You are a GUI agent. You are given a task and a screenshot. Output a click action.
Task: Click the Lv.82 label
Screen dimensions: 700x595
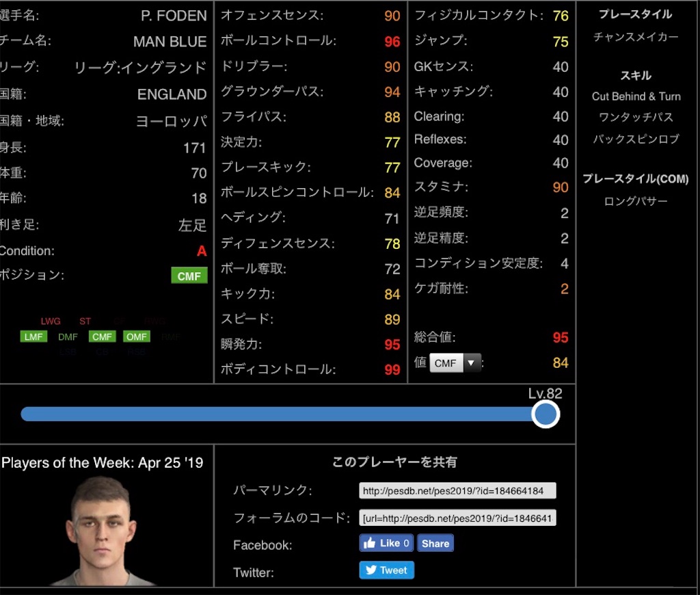[x=545, y=393]
